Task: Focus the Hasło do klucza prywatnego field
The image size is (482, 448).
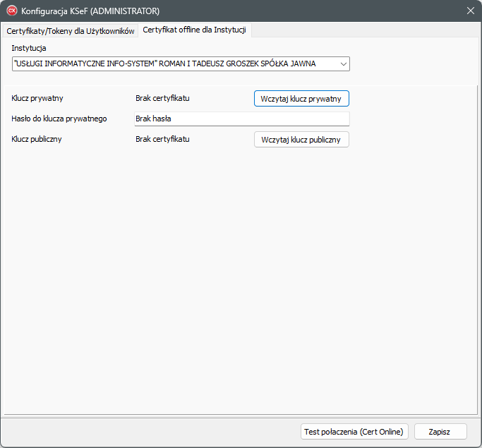Action: coord(241,119)
